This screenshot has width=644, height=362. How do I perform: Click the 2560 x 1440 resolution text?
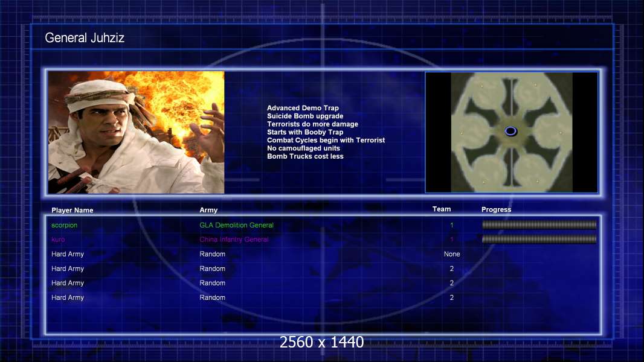(321, 342)
